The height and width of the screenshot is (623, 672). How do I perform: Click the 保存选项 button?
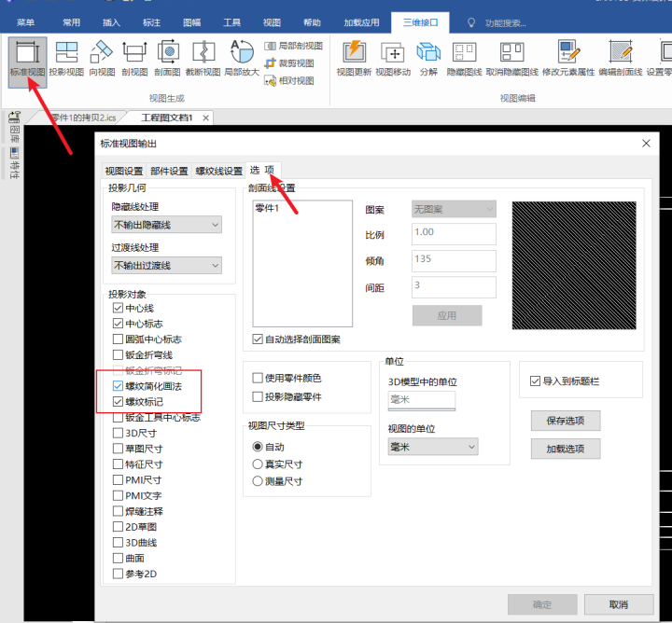coord(566,421)
